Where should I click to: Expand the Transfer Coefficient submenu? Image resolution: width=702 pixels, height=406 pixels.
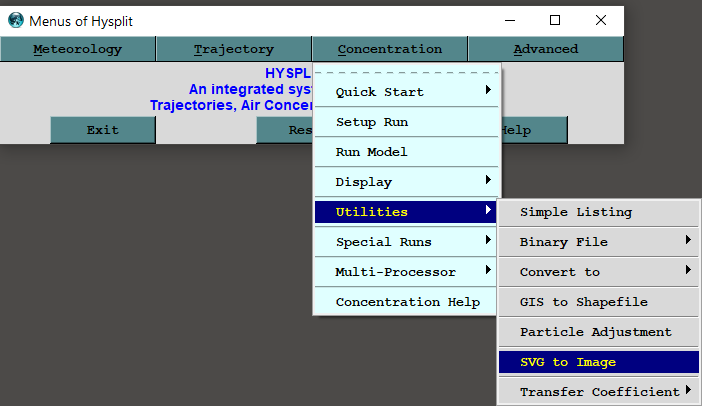599,392
